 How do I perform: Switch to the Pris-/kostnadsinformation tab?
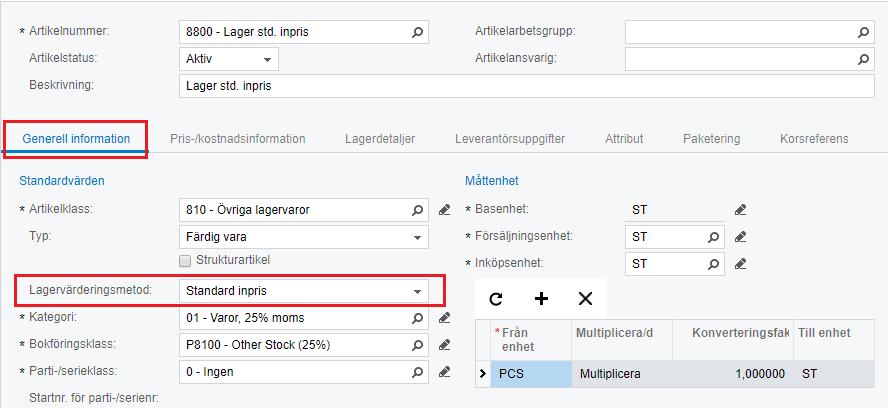click(x=237, y=139)
